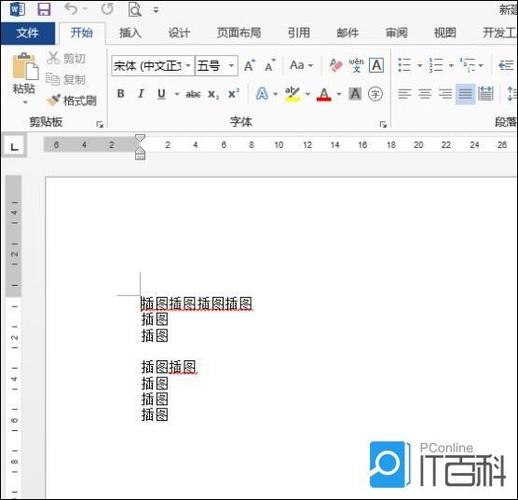Open the numbering library dropdown arrow
518x500 pixels.
pos(451,65)
